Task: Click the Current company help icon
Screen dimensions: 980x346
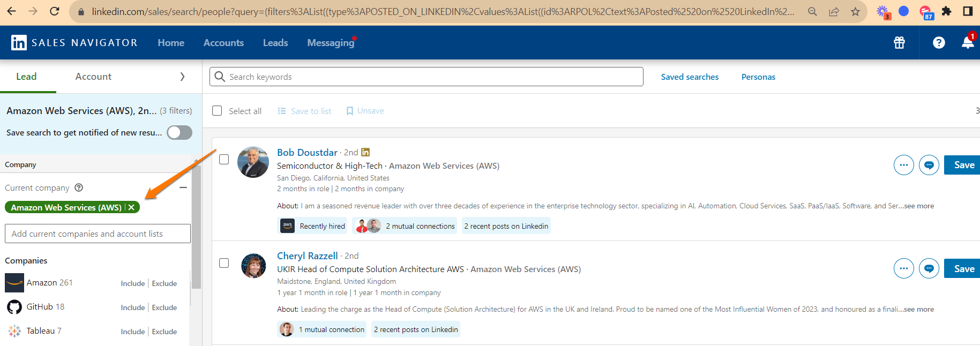Action: coord(79,187)
